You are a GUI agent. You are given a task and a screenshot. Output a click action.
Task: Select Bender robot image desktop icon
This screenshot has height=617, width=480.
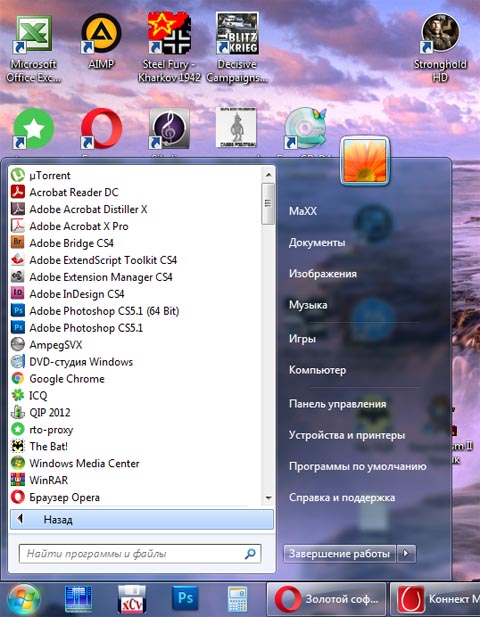(x=236, y=128)
